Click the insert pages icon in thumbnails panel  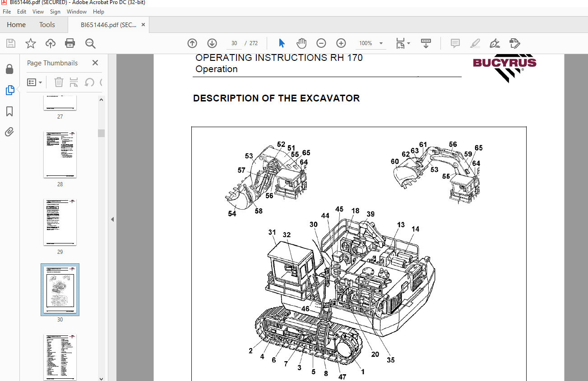[74, 83]
